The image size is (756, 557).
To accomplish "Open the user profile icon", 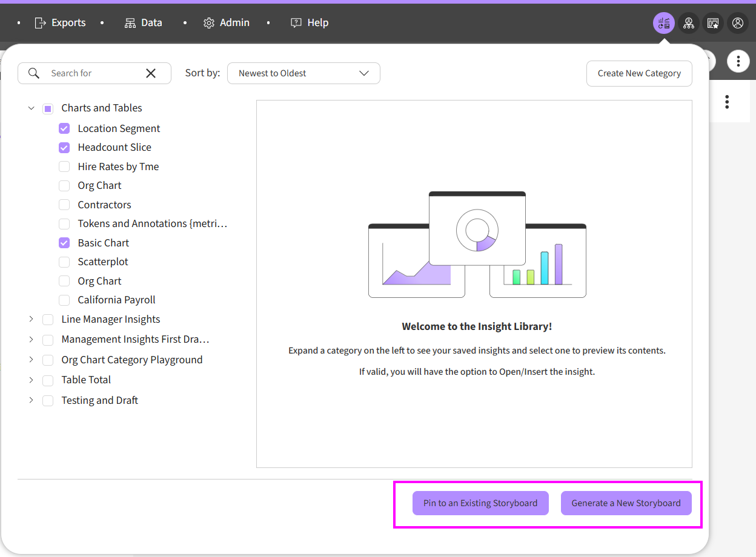I will coord(738,23).
